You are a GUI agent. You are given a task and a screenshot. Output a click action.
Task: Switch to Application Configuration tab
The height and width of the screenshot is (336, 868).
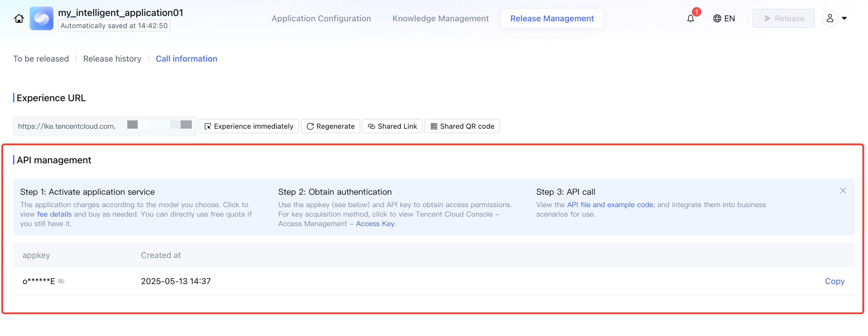pyautogui.click(x=321, y=19)
